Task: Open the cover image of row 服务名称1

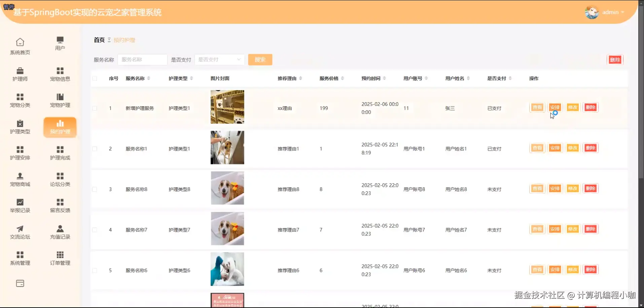Action: pyautogui.click(x=227, y=148)
